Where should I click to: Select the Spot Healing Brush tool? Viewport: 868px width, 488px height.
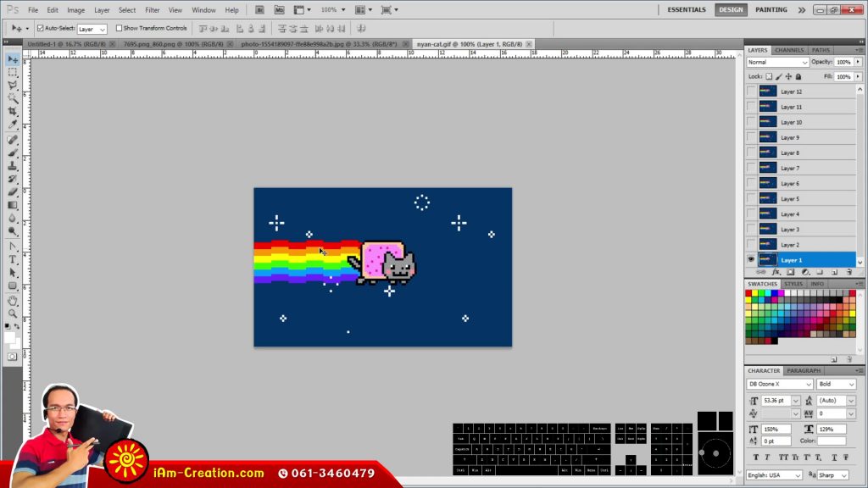[x=13, y=140]
